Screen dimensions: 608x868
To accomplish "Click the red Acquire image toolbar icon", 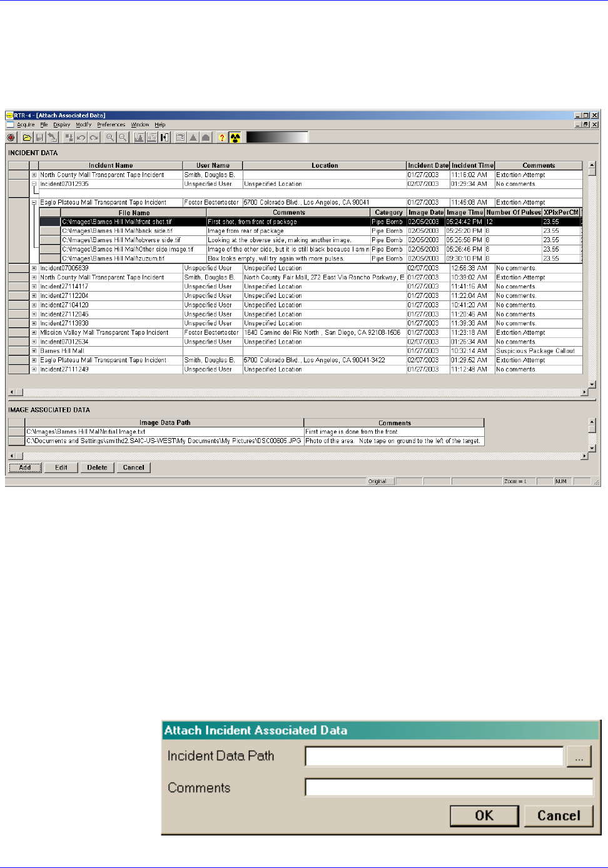I will pyautogui.click(x=11, y=138).
